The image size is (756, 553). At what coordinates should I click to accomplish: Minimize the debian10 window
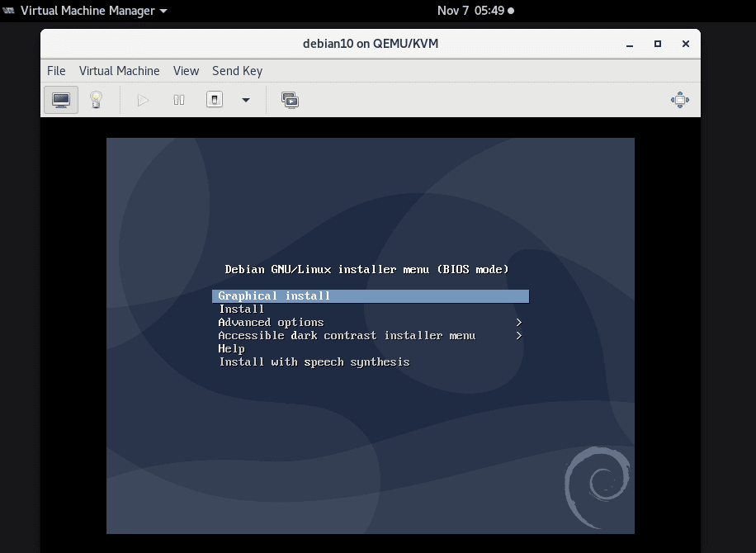click(630, 44)
